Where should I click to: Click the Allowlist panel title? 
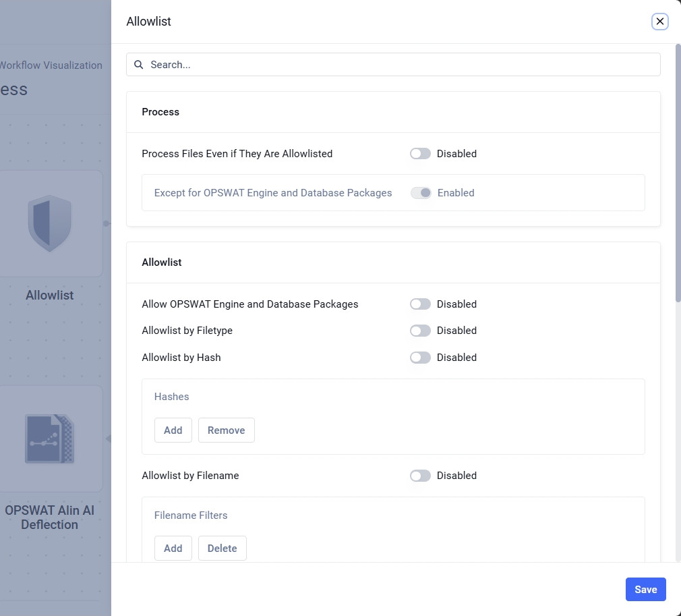click(x=148, y=22)
